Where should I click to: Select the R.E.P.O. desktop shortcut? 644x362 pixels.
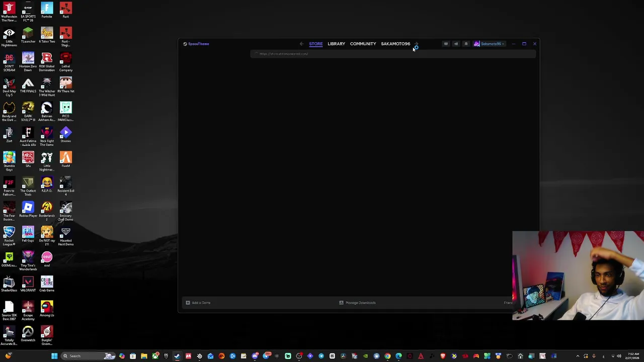click(x=47, y=185)
